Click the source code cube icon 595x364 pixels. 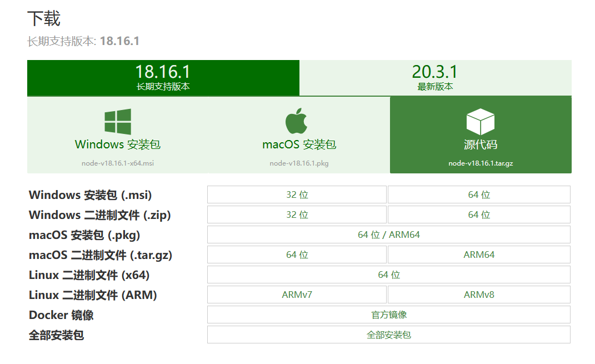[481, 122]
